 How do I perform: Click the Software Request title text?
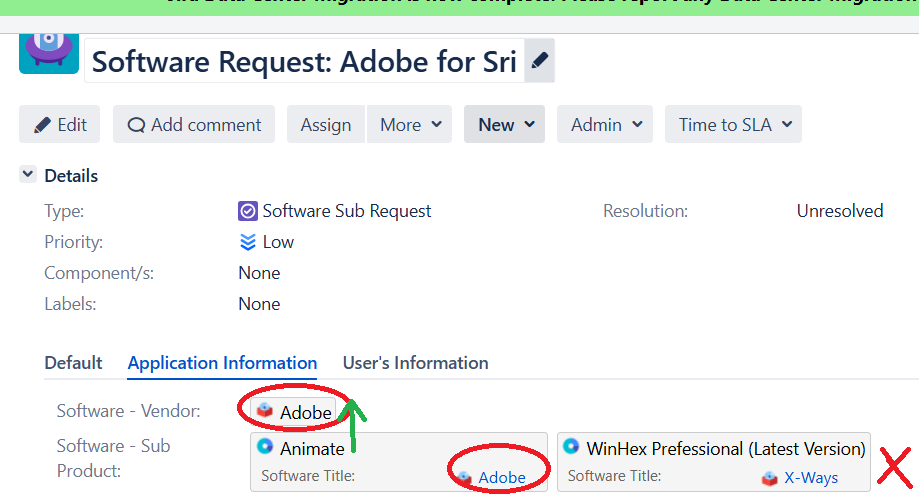[x=304, y=62]
